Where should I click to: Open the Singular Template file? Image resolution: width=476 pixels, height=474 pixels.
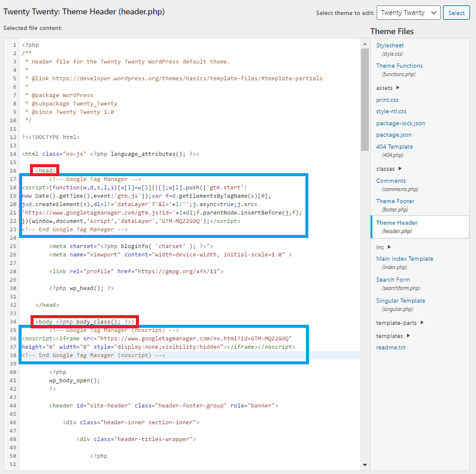[401, 300]
